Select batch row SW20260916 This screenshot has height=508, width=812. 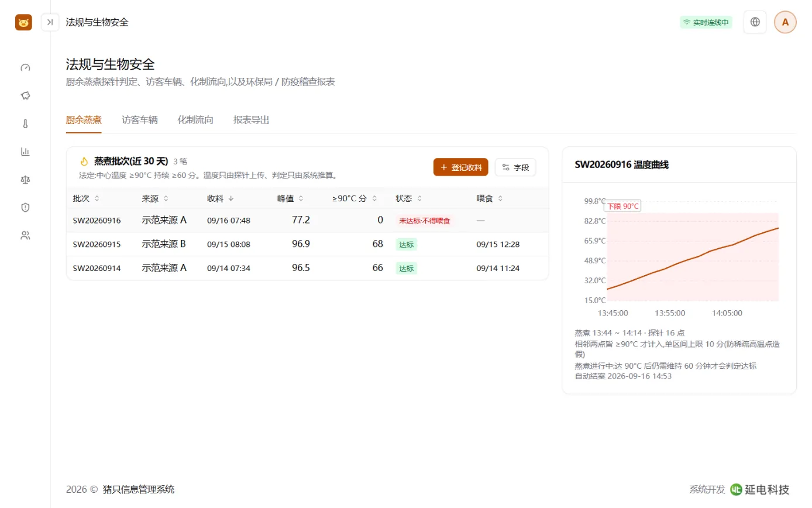click(x=307, y=220)
